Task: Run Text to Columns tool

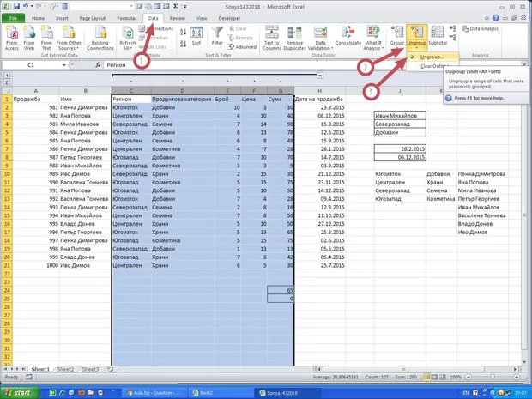Action: coord(271,39)
